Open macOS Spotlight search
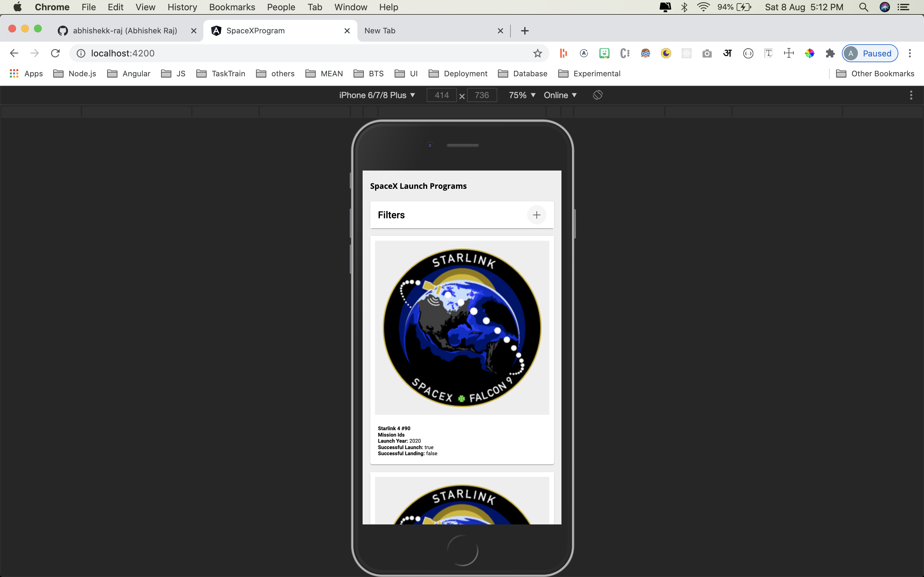This screenshot has height=577, width=924. [x=863, y=7]
